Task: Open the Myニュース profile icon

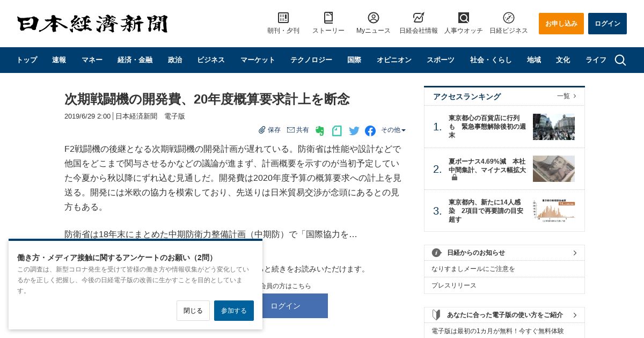Action: (374, 18)
